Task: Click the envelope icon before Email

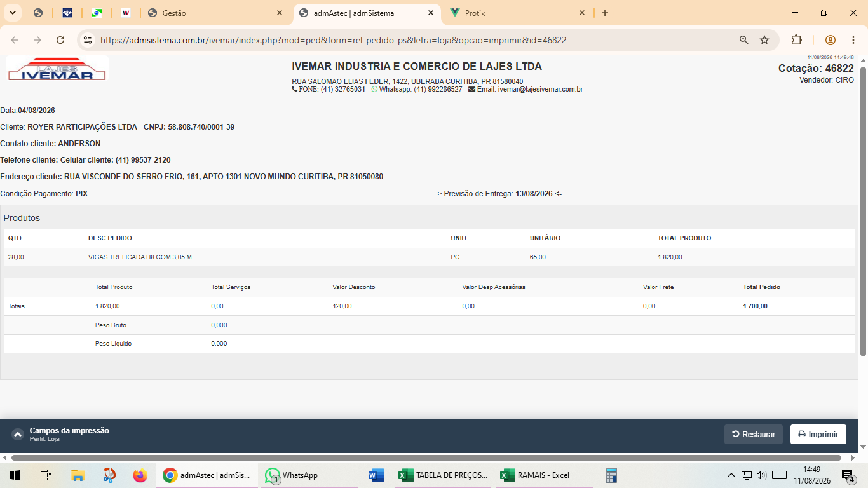Action: point(472,89)
